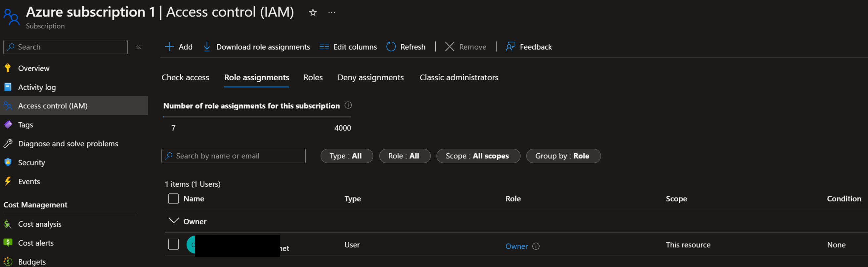Focus the sidebar Search field
Screen dimensions: 868x267
[x=65, y=47]
